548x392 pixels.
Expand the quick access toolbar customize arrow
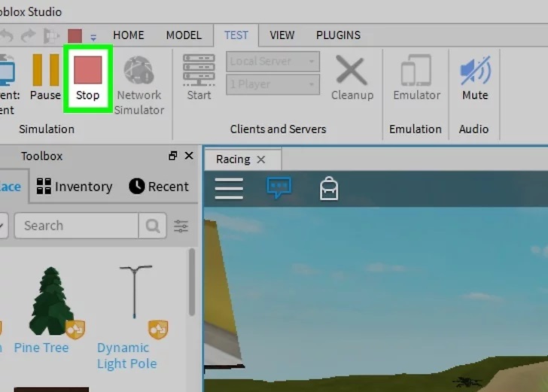click(93, 37)
